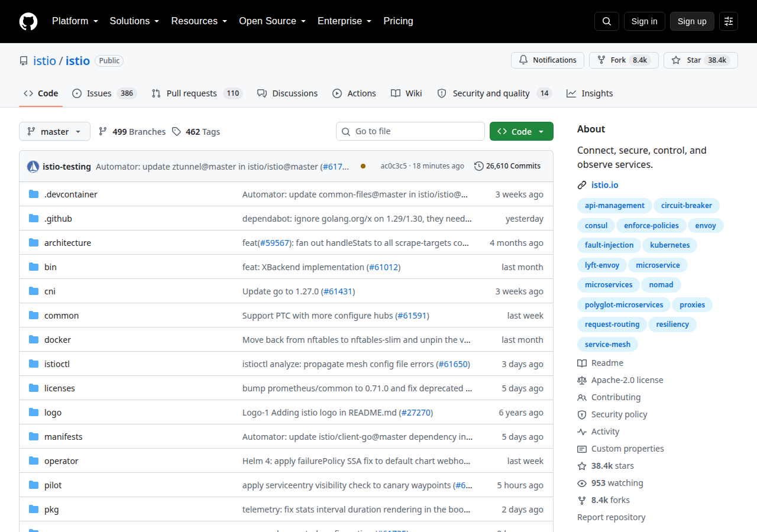Fork the repository via Fork button
The image size is (757, 532).
coord(624,60)
